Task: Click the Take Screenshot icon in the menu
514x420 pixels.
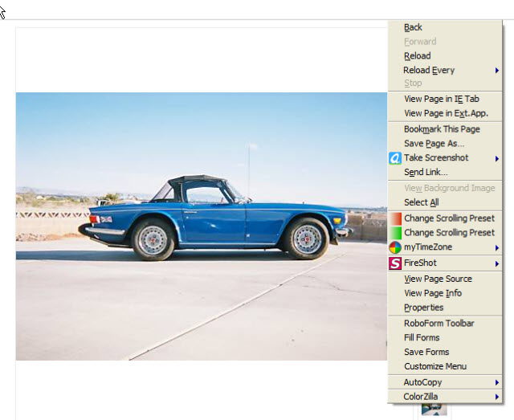Action: (394, 158)
